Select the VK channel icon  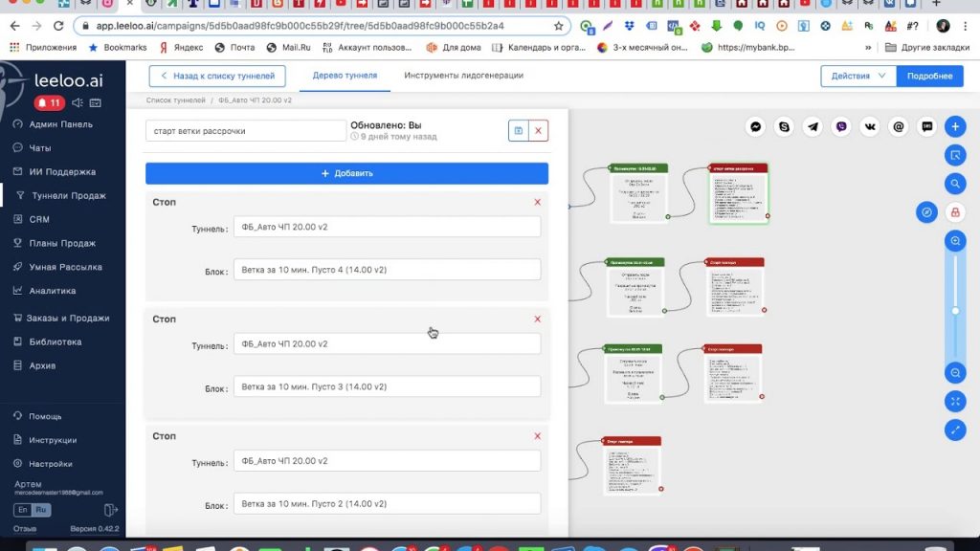pyautogui.click(x=869, y=127)
